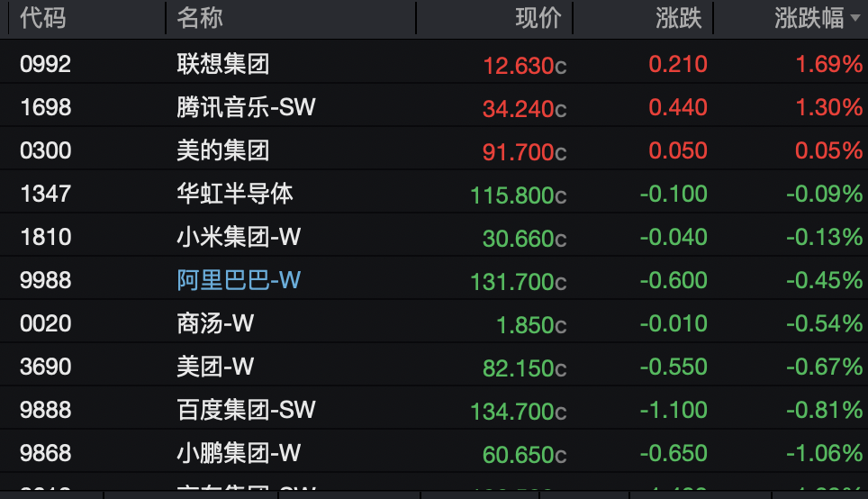Screen dimensions: 868x499
Task: Sort by the 涨跌 column header
Action: point(679,18)
